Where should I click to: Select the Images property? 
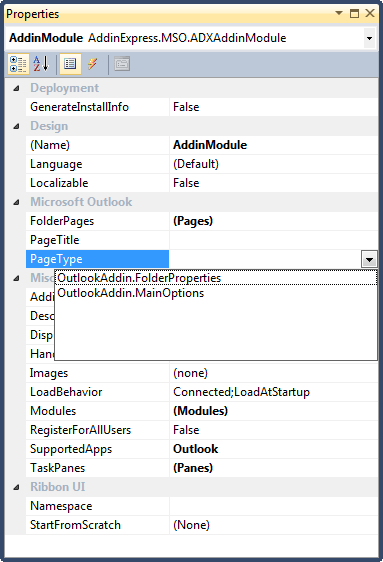point(97,373)
